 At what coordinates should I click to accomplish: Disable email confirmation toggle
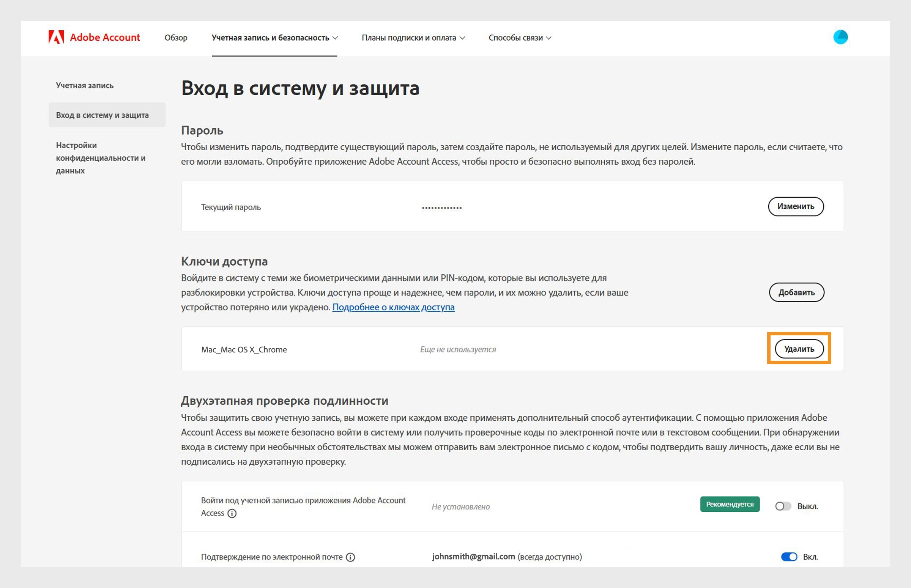[789, 557]
